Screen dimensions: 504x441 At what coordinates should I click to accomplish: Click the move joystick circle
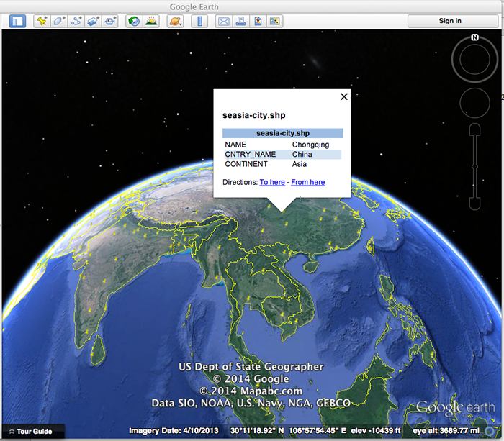pos(474,103)
